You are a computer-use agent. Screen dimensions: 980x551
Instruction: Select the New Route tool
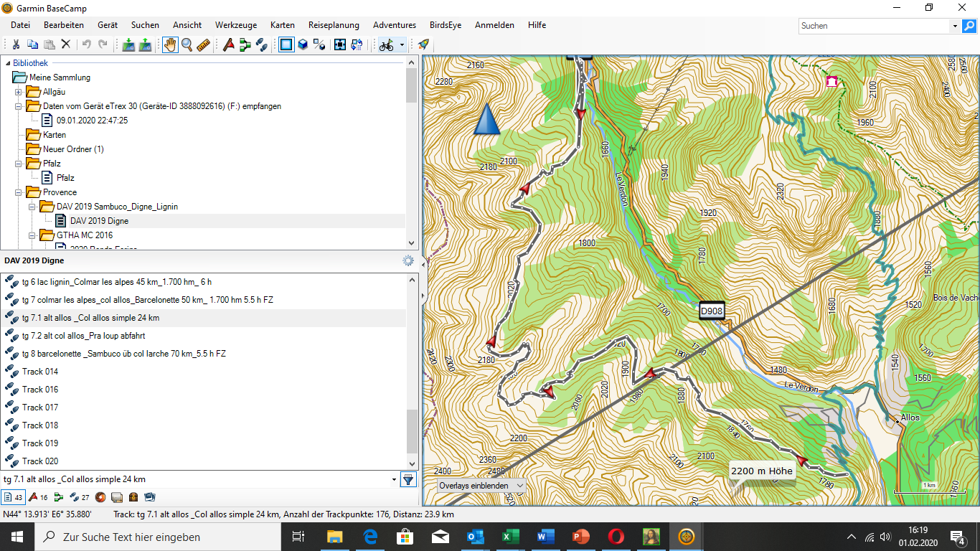click(x=245, y=44)
